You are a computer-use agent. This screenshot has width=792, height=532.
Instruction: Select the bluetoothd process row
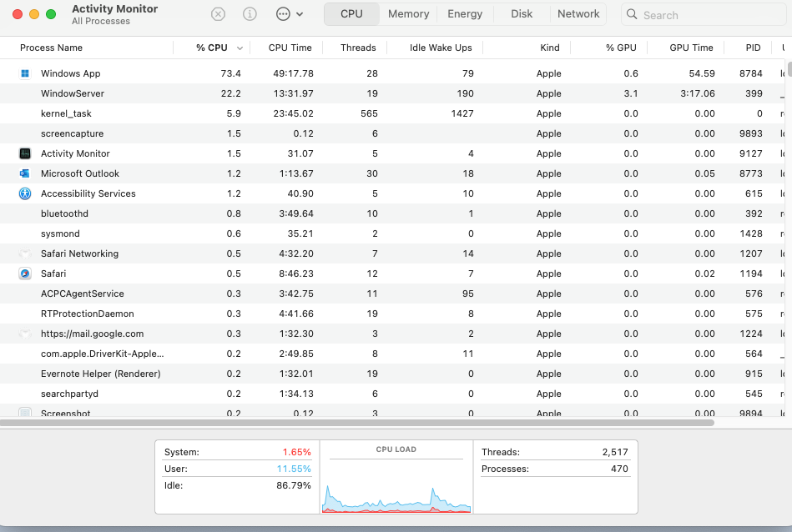pos(392,213)
